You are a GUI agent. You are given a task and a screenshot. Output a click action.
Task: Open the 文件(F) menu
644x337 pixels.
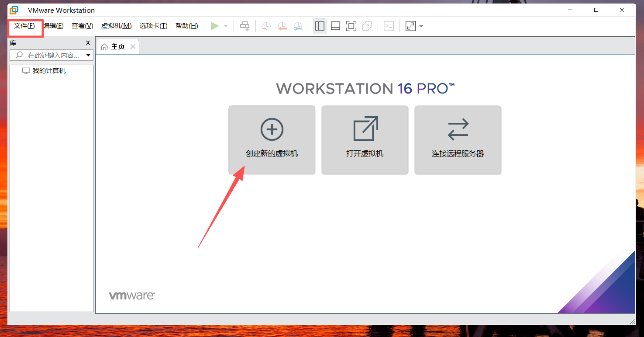[x=24, y=26]
